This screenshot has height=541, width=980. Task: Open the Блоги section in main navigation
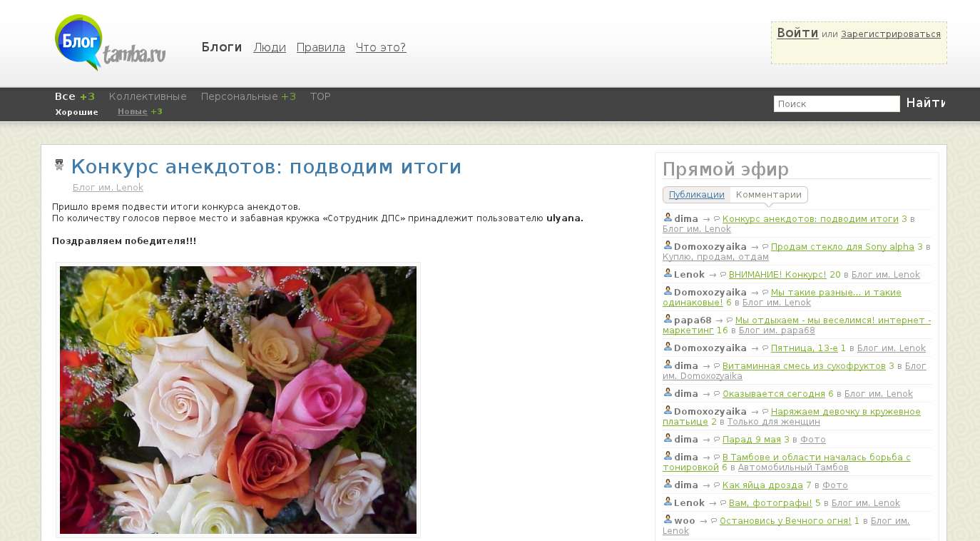pyautogui.click(x=222, y=47)
